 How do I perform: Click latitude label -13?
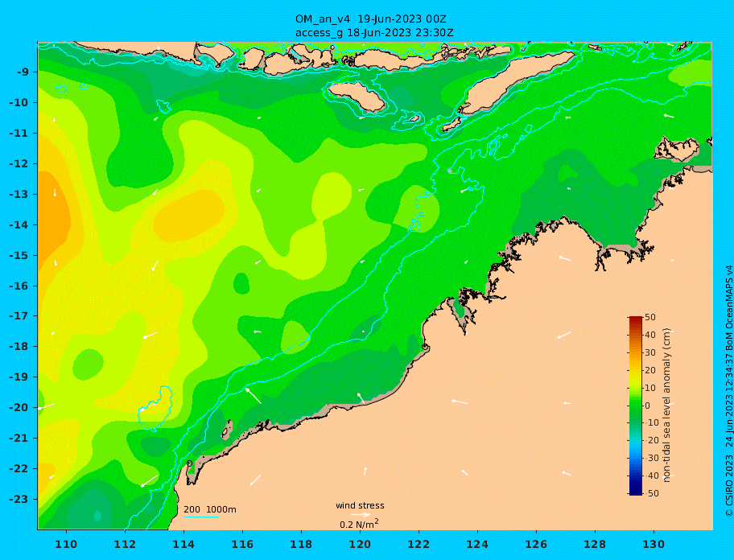click(x=19, y=194)
